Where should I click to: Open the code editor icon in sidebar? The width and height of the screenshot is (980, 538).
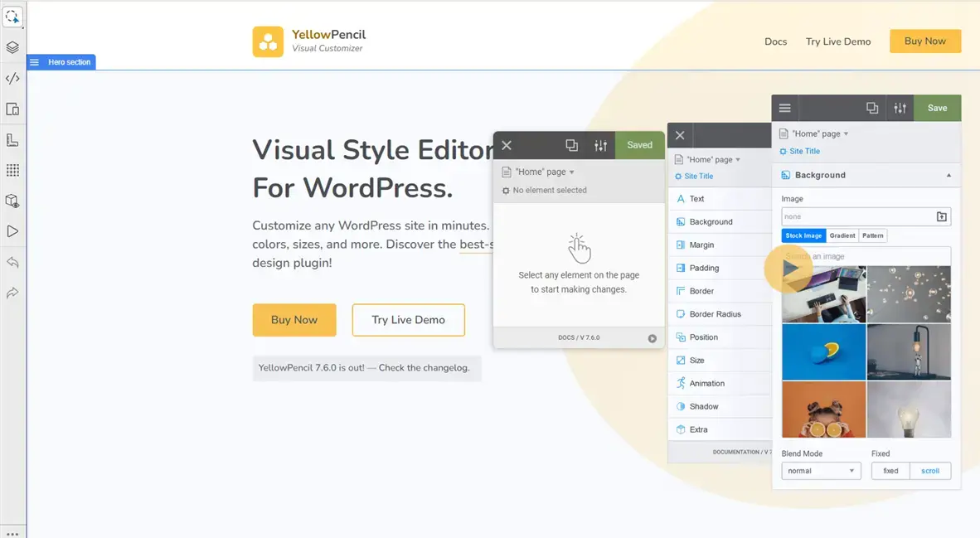[12, 78]
